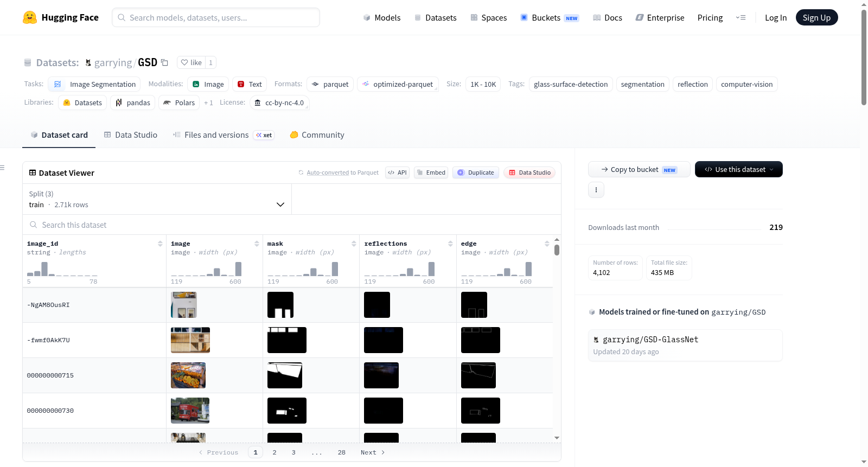Sort the mask column with sort icon
The height and width of the screenshot is (467, 868).
354,244
